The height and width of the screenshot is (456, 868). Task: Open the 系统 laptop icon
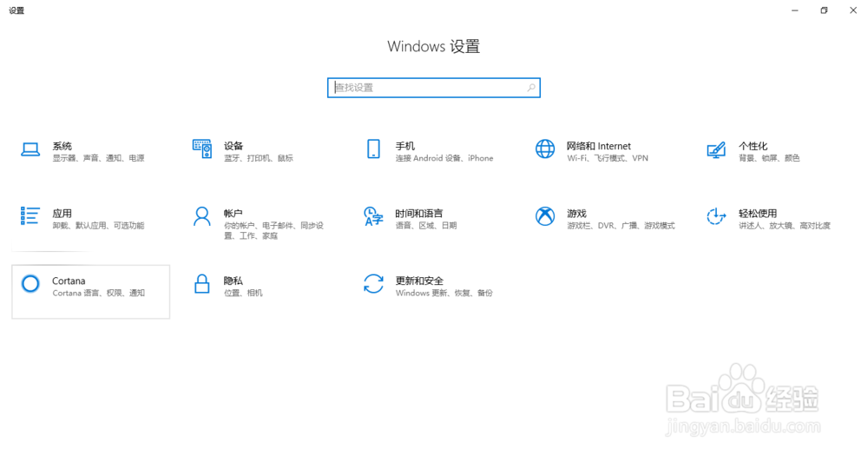pos(30,149)
